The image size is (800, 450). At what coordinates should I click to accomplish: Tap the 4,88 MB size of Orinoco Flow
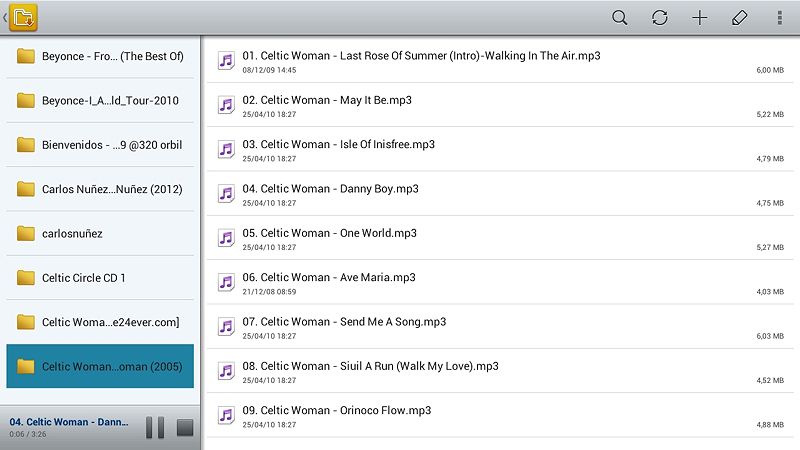770,424
